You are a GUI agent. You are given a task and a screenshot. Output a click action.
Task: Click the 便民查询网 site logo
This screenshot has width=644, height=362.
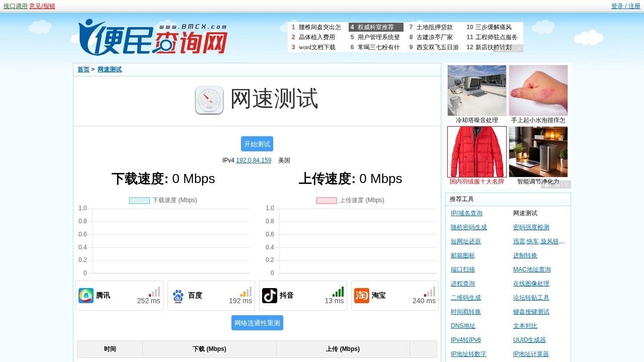[153, 37]
